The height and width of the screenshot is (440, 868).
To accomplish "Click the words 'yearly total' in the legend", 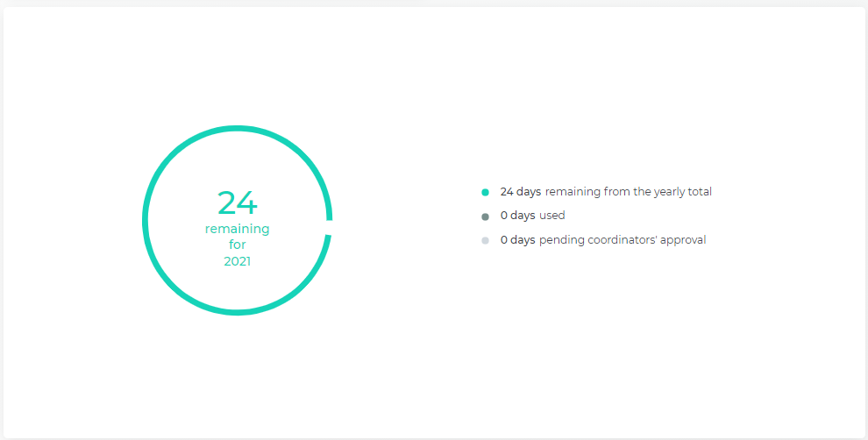I will (682, 192).
